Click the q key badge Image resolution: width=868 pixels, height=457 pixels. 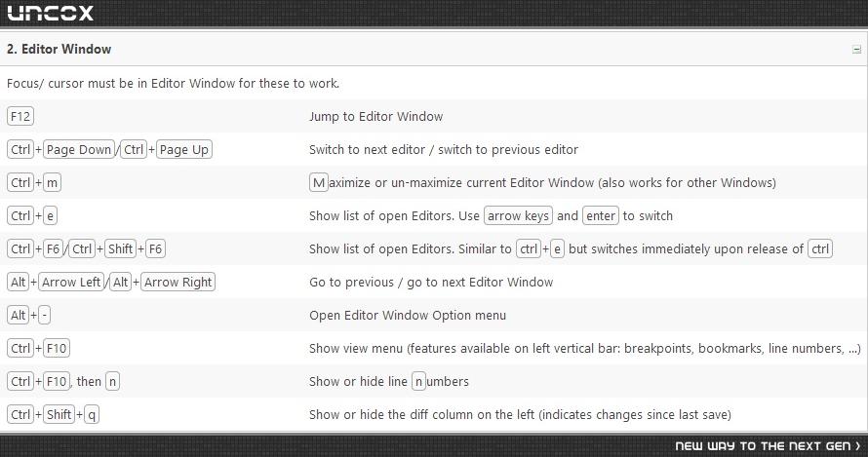(92, 414)
